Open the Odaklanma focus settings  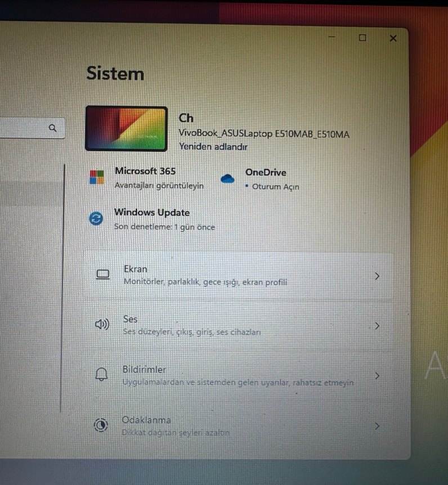click(x=239, y=425)
